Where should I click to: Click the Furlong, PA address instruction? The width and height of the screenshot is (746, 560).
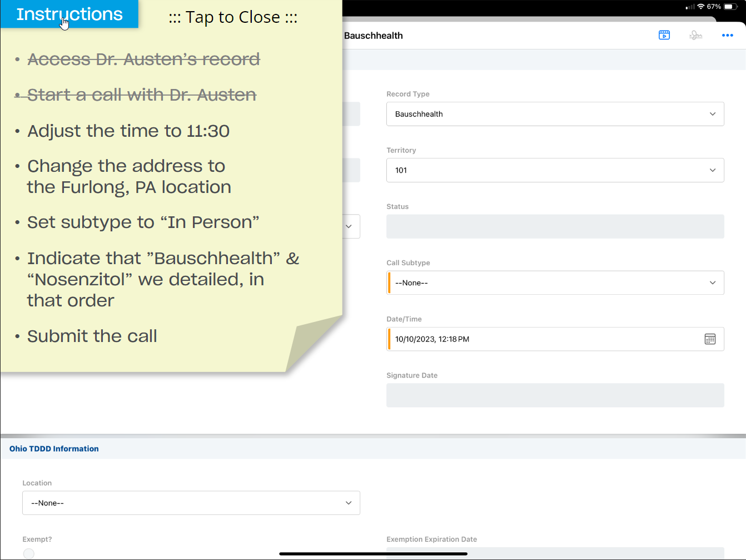coord(129,176)
